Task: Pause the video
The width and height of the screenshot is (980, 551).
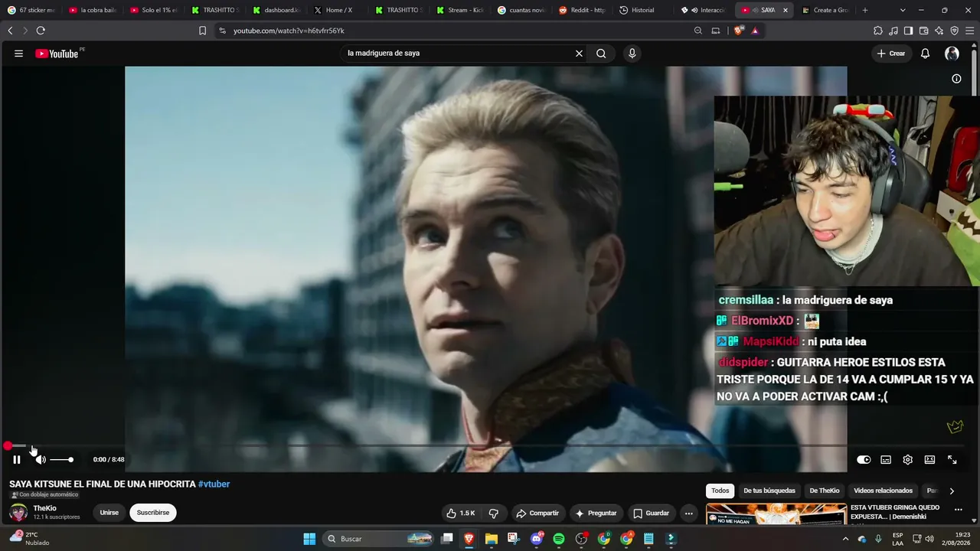Action: click(x=17, y=459)
